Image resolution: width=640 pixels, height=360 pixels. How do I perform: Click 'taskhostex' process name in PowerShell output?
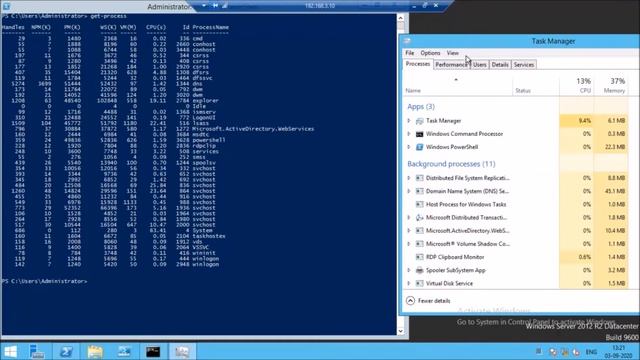[209, 236]
